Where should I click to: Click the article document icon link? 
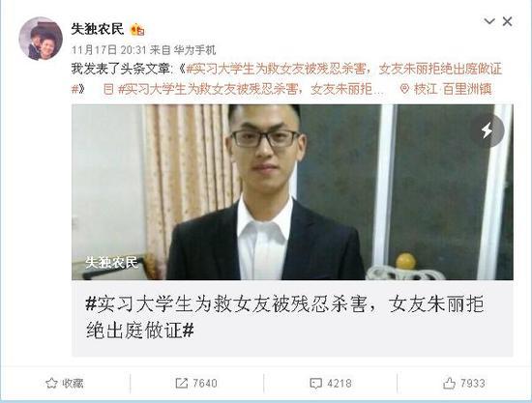[x=108, y=89]
